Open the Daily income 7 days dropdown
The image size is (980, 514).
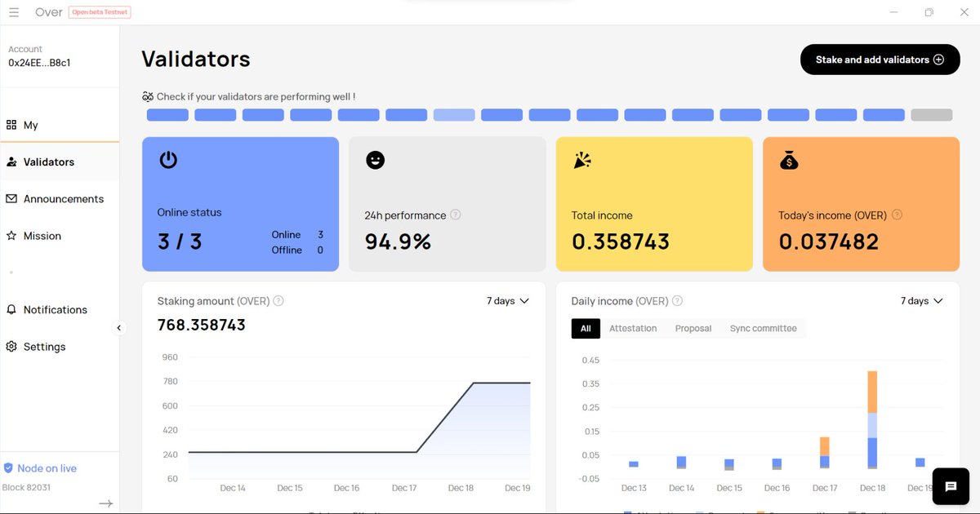(922, 301)
